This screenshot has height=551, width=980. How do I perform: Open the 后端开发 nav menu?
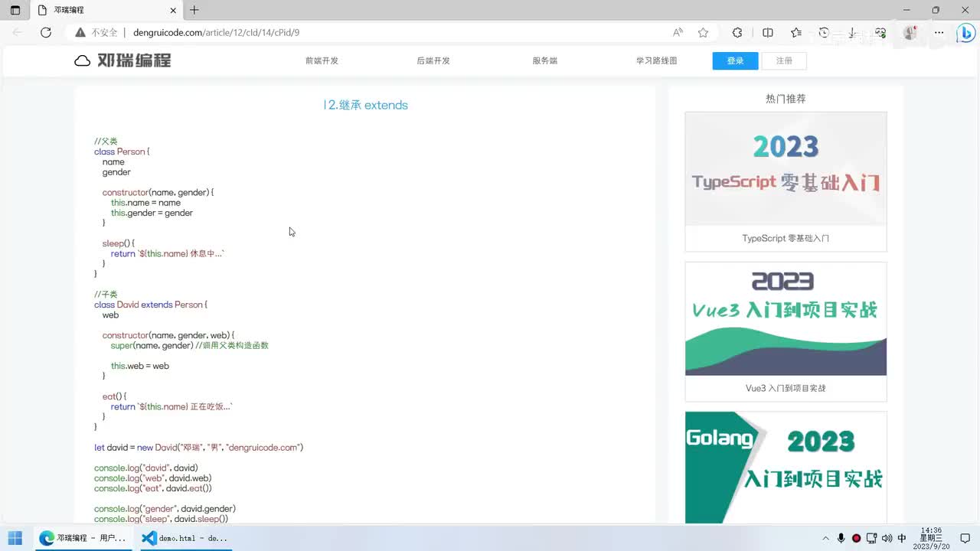[433, 60]
